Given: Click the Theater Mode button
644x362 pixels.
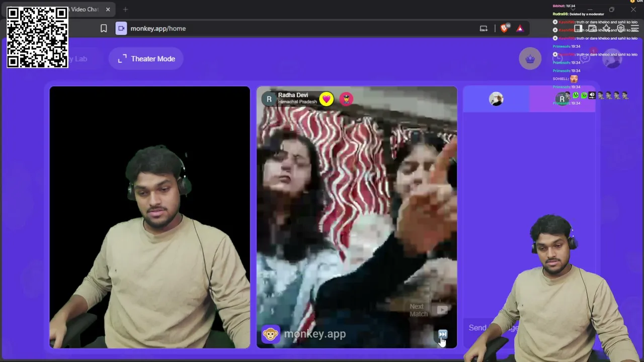Looking at the screenshot, I should 146,59.
